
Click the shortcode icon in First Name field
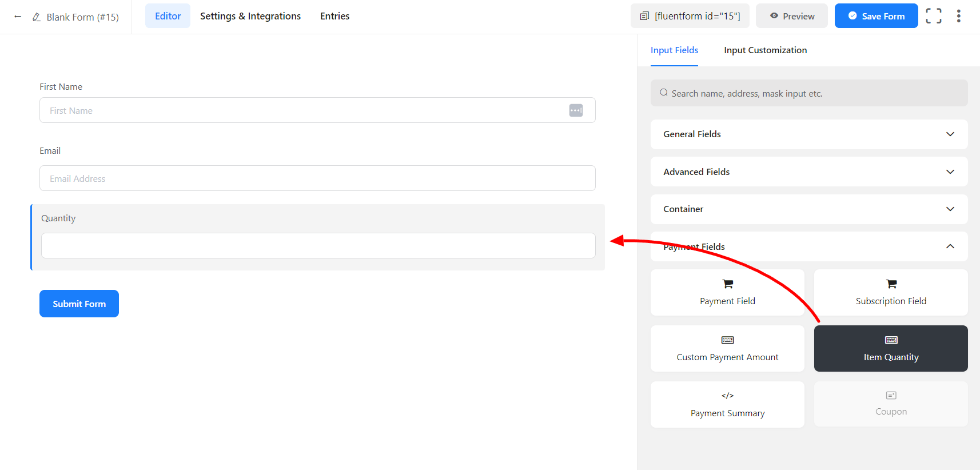coord(576,110)
